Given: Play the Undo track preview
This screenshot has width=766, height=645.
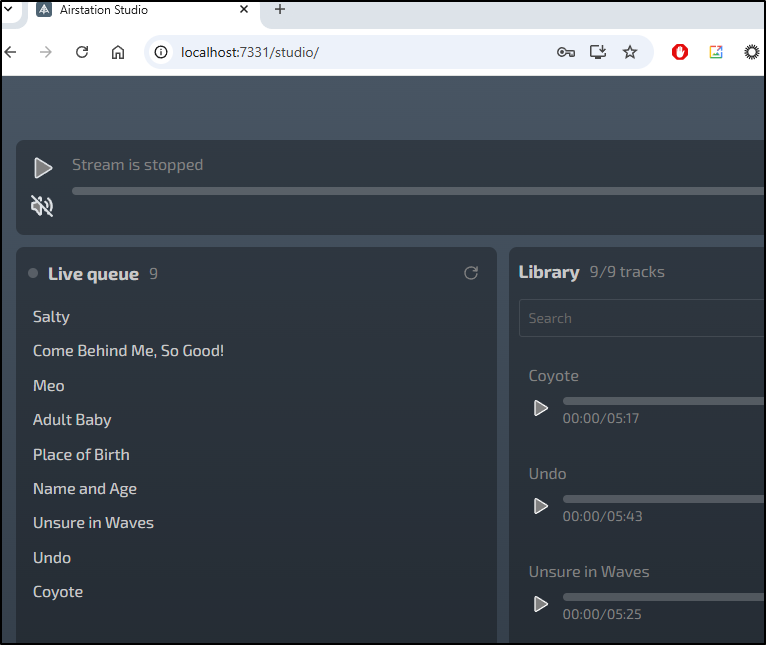Looking at the screenshot, I should pos(540,506).
